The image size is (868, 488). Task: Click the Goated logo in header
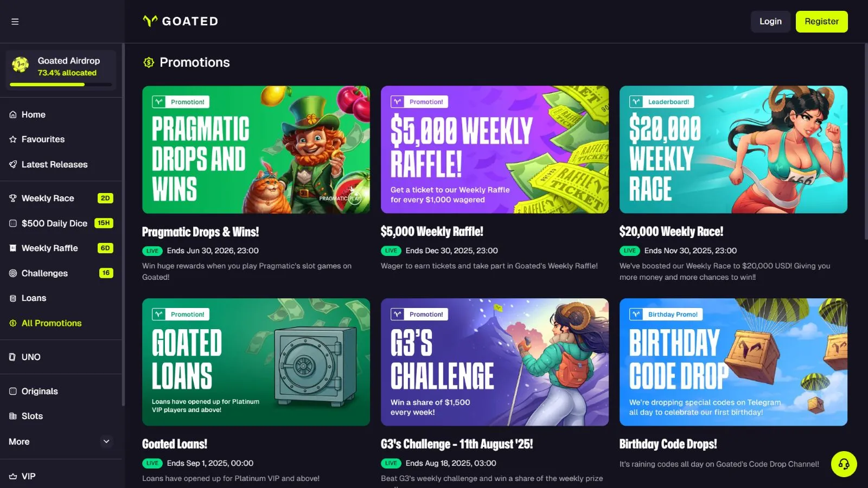[181, 21]
